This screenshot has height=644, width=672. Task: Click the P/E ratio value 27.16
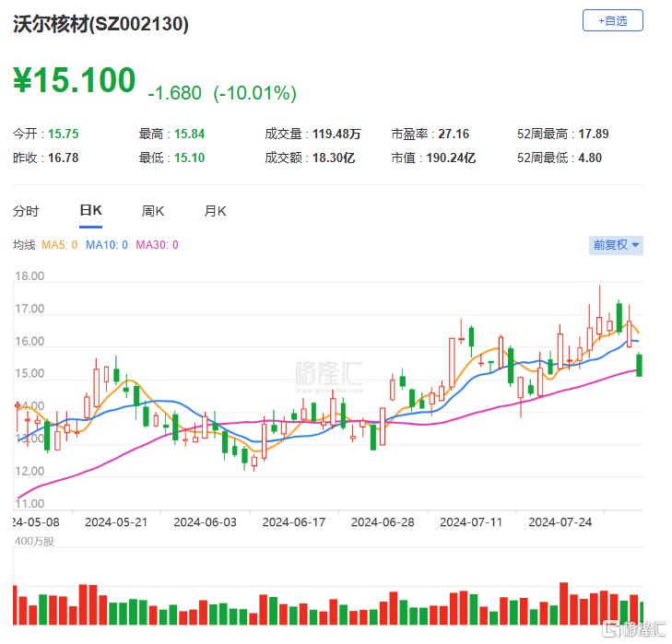454,134
